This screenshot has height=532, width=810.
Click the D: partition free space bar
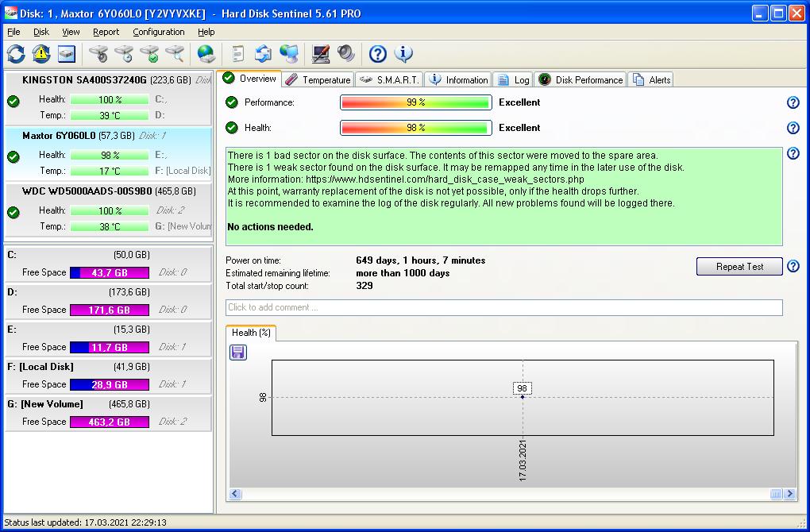[110, 310]
